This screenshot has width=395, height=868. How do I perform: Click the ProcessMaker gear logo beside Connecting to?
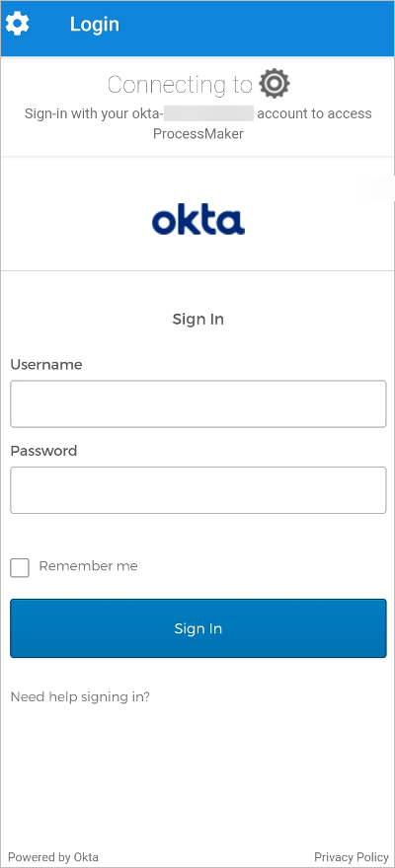point(275,84)
